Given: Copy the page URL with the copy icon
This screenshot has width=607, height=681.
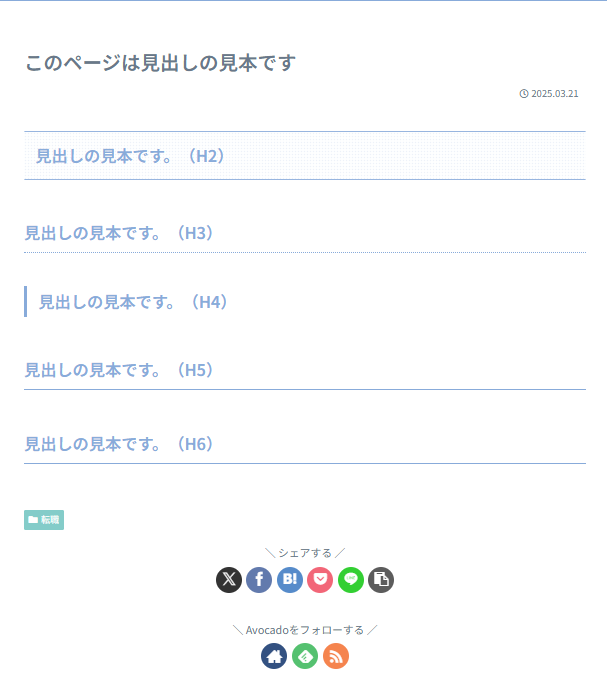Looking at the screenshot, I should coord(381,580).
